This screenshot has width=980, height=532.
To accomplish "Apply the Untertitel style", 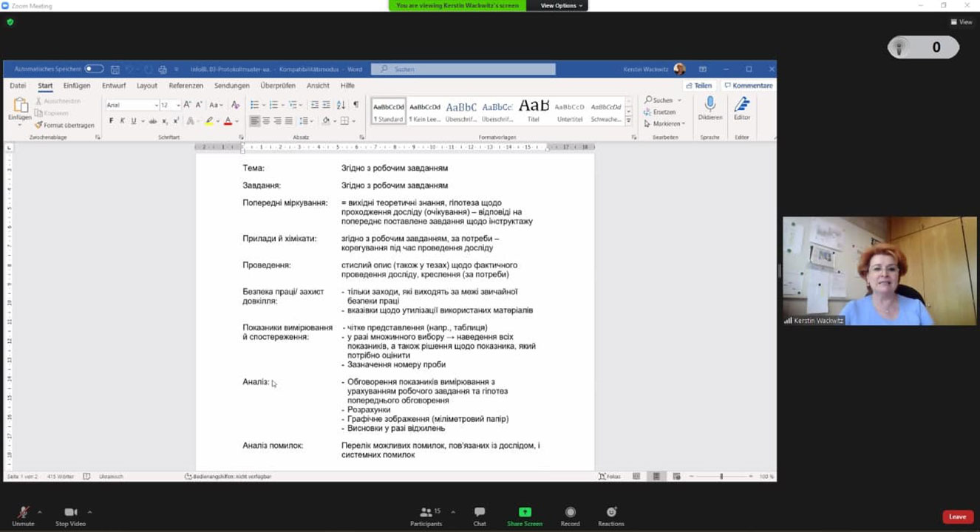I will tap(569, 111).
